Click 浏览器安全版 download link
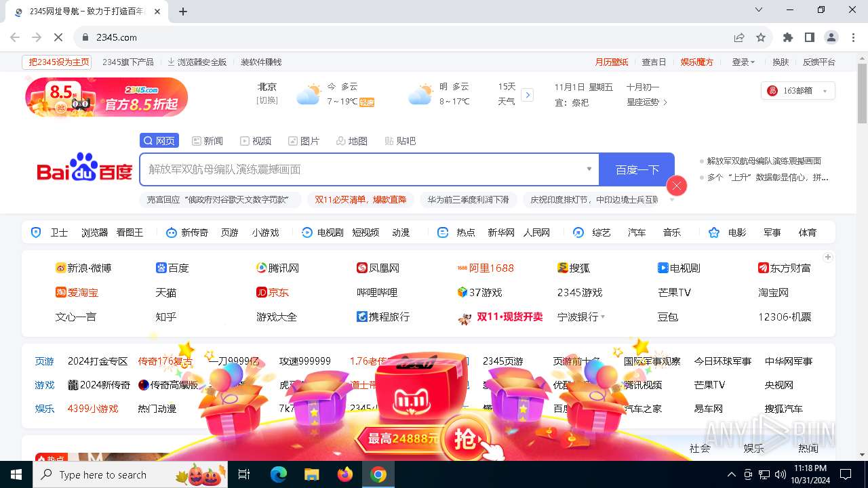 pyautogui.click(x=197, y=62)
